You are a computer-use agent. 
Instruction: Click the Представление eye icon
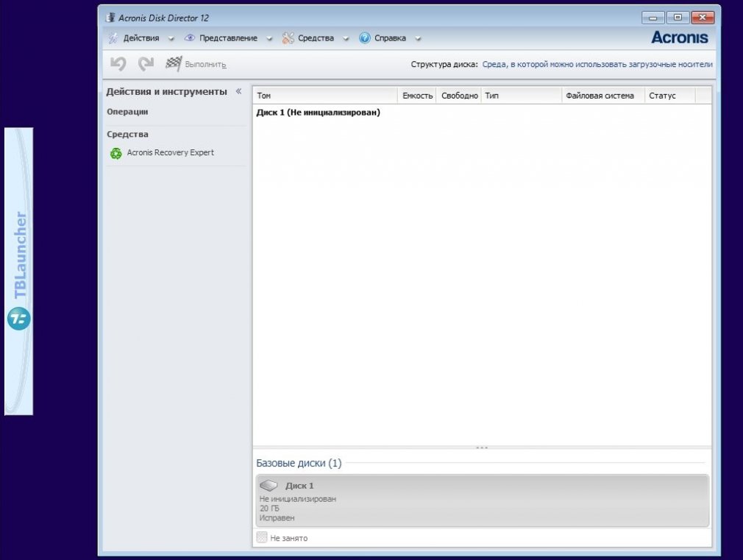190,38
